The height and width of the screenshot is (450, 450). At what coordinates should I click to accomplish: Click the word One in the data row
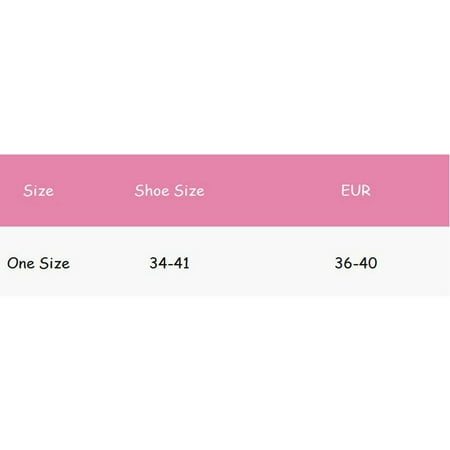(21, 263)
